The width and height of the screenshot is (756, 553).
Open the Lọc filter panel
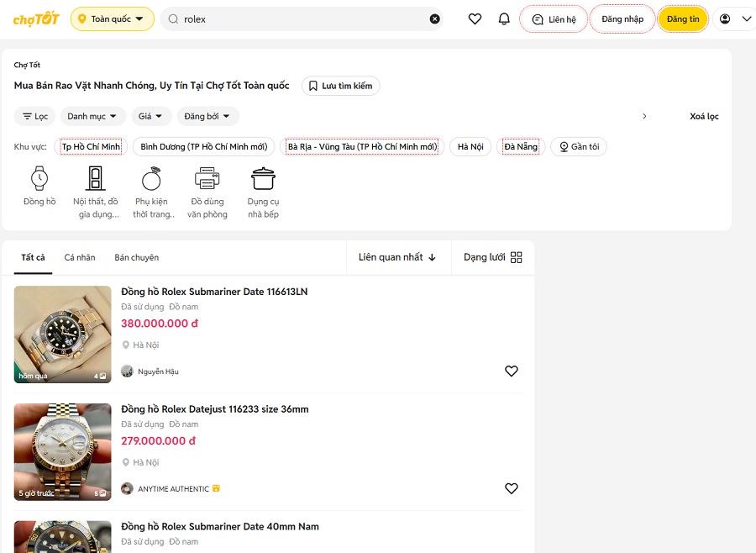click(34, 116)
